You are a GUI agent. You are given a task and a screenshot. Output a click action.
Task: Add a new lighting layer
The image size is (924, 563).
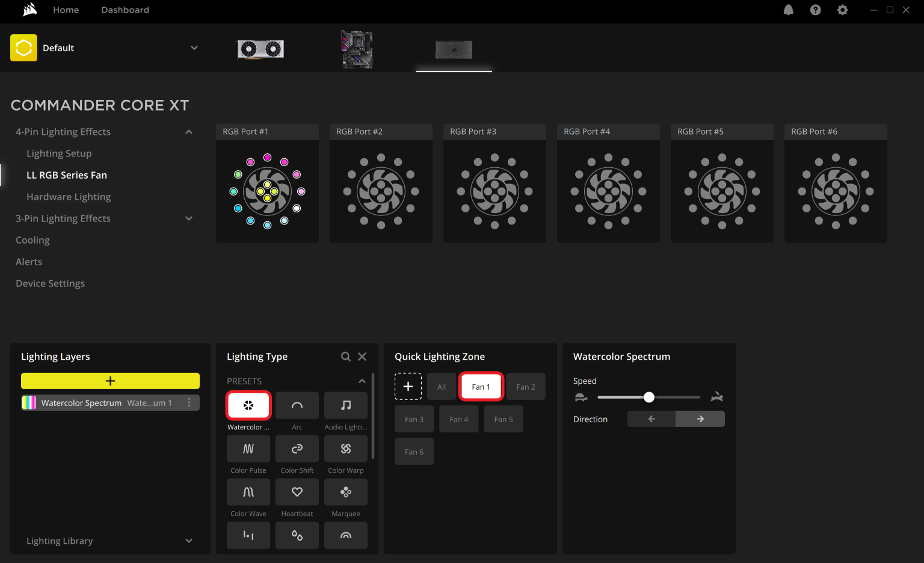[x=110, y=381]
